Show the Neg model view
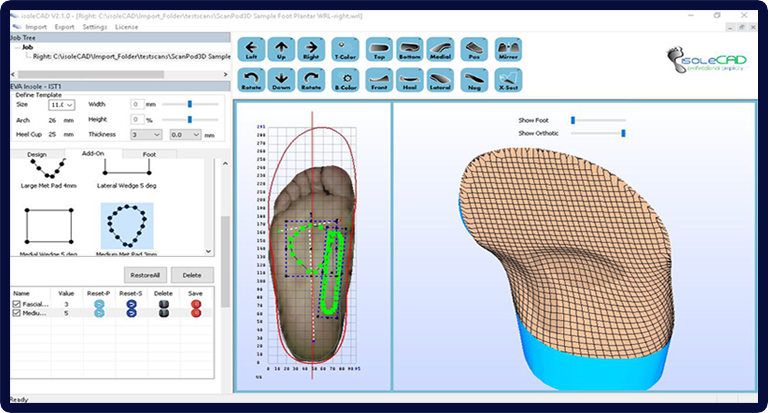This screenshot has width=769, height=413. point(474,80)
